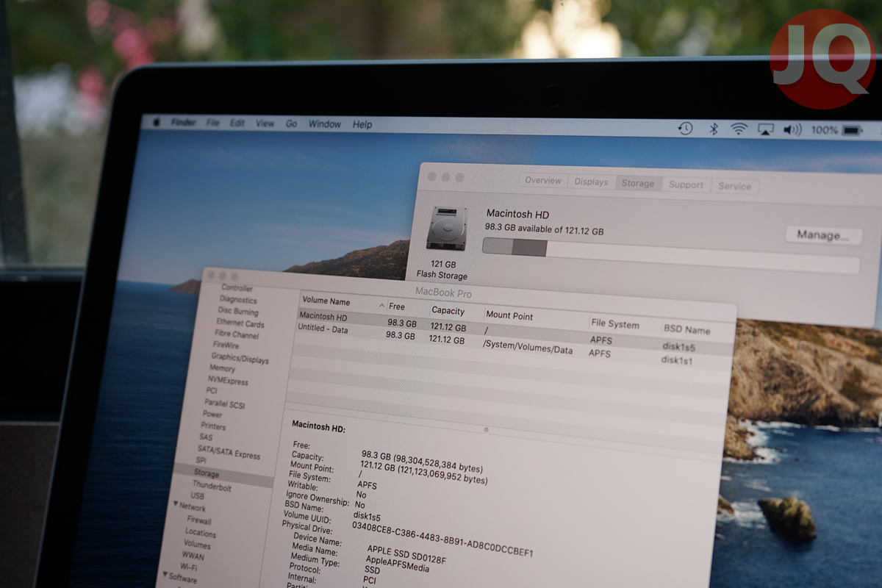
Task: Switch to the Service tab
Action: 734,187
